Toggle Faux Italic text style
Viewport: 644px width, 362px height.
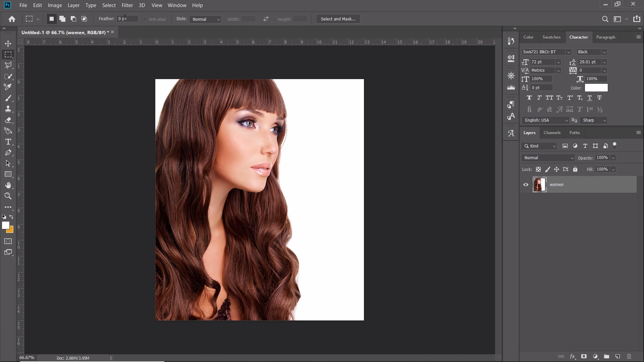coord(539,98)
